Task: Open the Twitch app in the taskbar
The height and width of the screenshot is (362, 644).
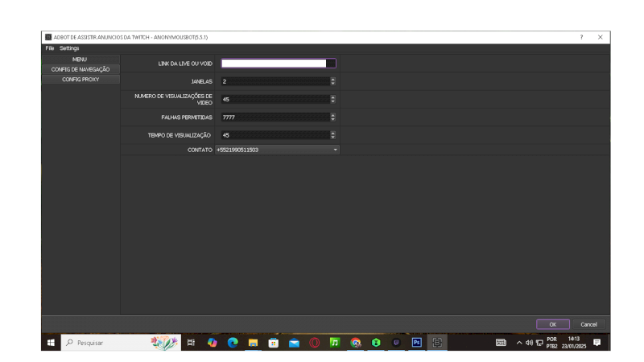Action: point(396,343)
